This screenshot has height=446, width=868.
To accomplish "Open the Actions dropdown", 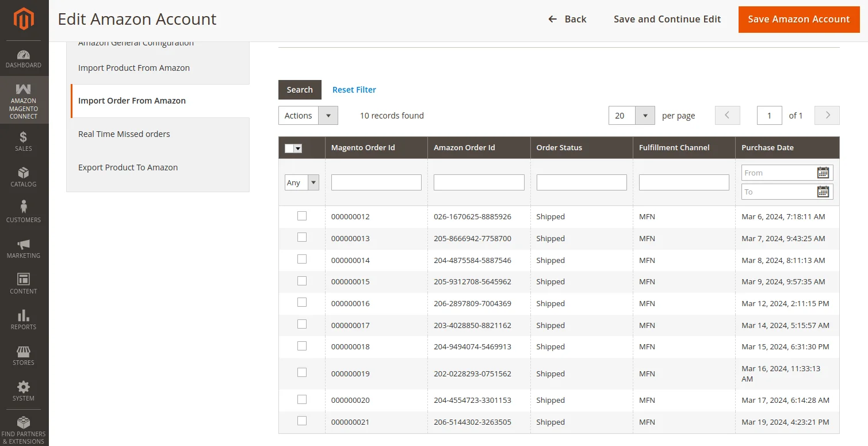I will pos(308,115).
